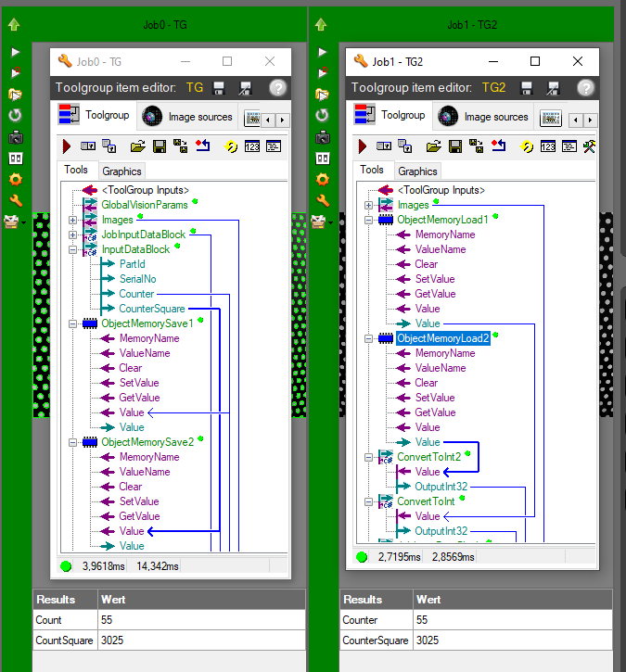The image size is (626, 672).
Task: Click orange gear icon in Job0 sidebar
Action: point(16,179)
